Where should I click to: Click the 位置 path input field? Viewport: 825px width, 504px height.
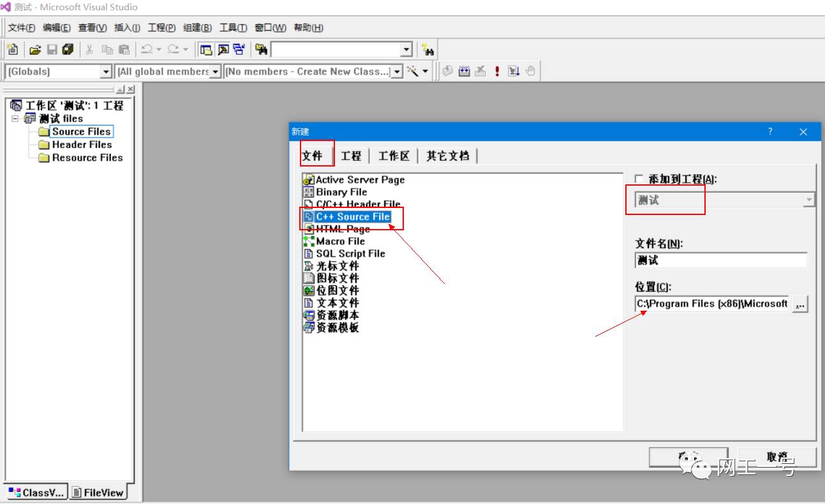tap(712, 304)
